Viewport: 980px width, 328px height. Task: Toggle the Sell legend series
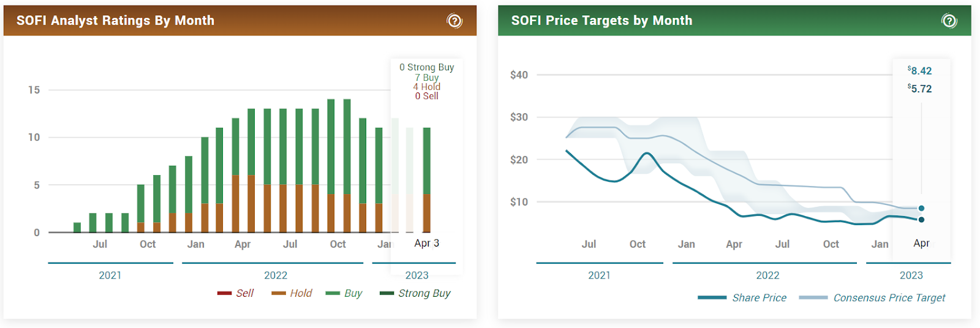(x=236, y=293)
